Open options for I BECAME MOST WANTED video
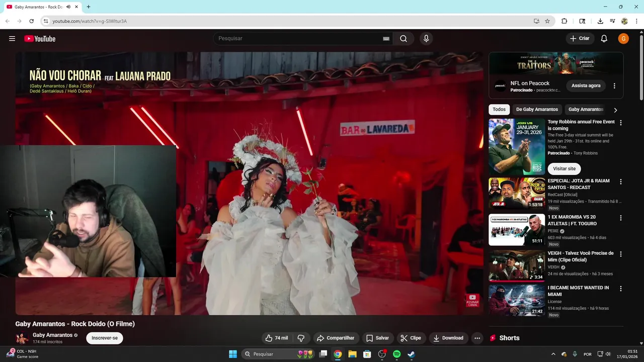 (620, 289)
